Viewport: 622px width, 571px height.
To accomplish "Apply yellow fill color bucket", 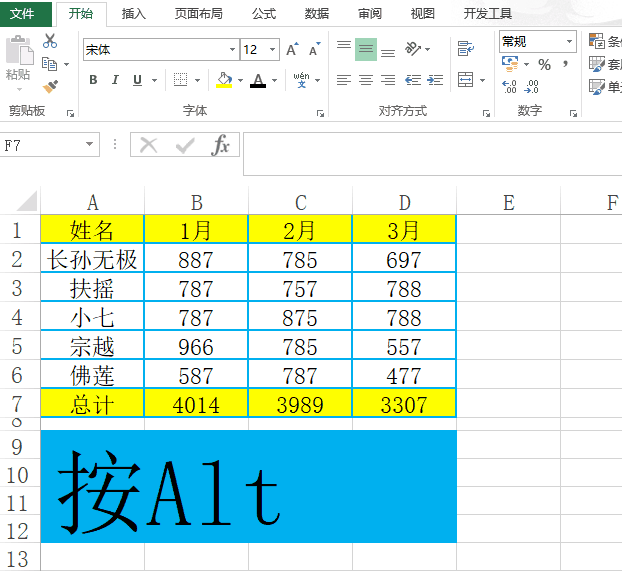I will point(224,80).
